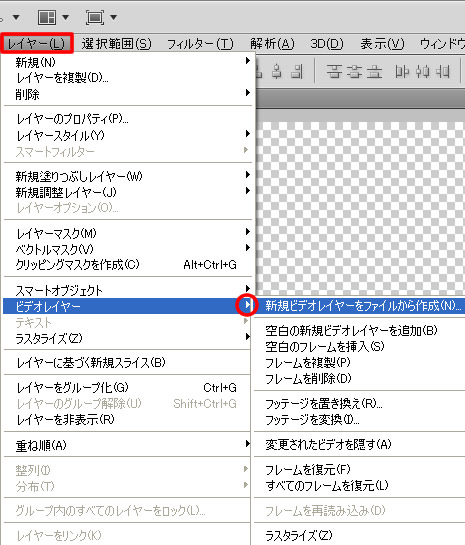
Task: Click the distribute left edges icon
Action: tap(402, 72)
